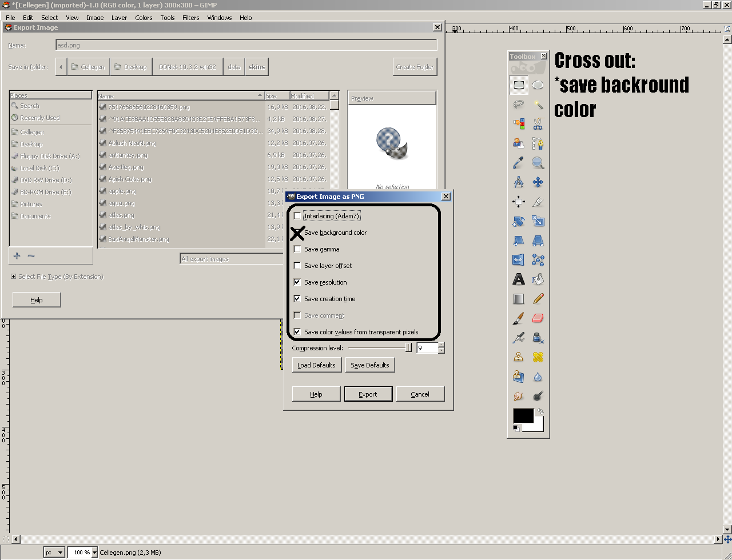Activate the Clone tool
Viewport: 732px width, 560px height.
coord(519,357)
